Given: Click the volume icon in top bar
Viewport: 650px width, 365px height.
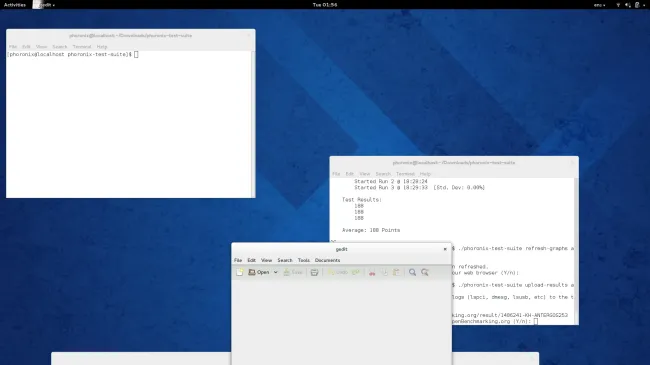Looking at the screenshot, I should [628, 5].
